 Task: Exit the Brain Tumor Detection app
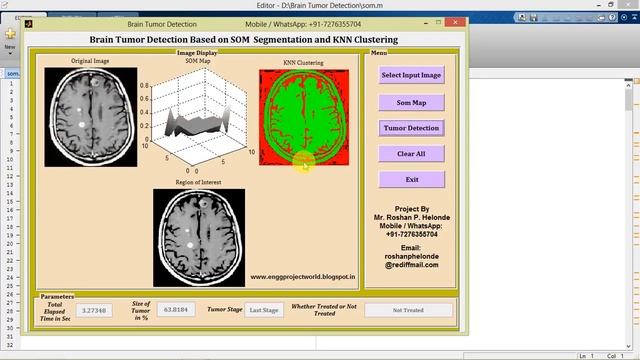click(x=411, y=180)
